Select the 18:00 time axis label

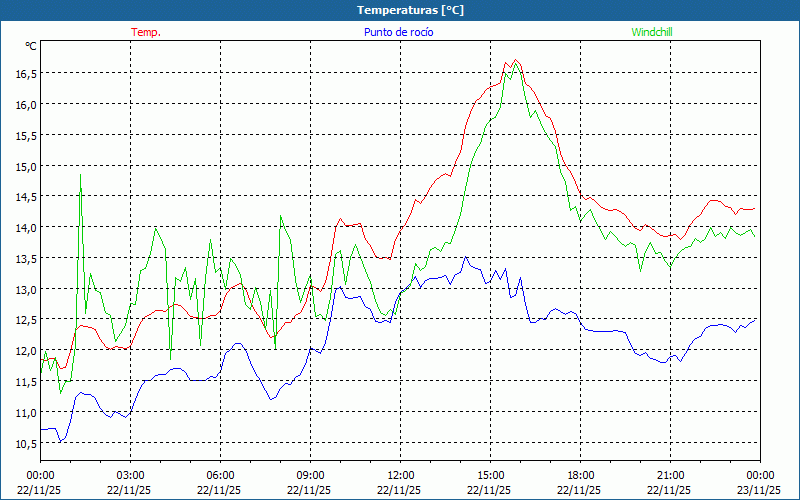coord(580,475)
